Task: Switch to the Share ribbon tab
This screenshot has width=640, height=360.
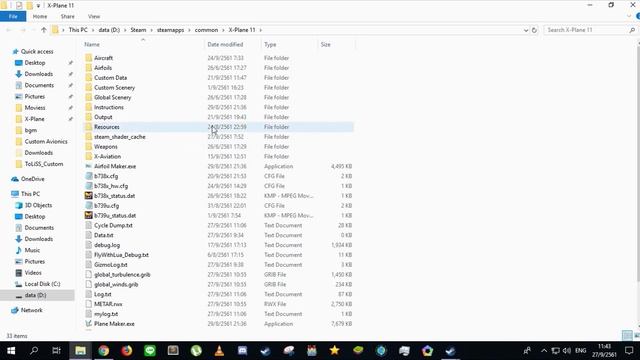Action: point(67,16)
